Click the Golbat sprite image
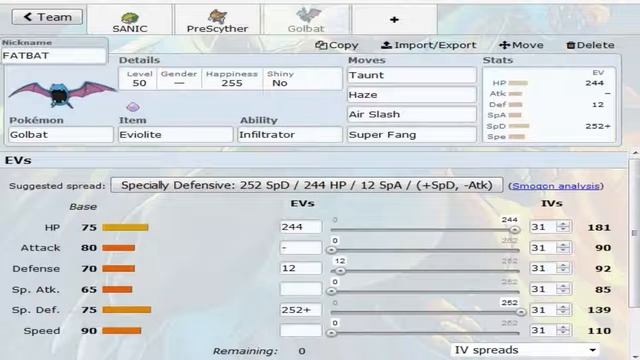640x360 pixels. pyautogui.click(x=62, y=94)
